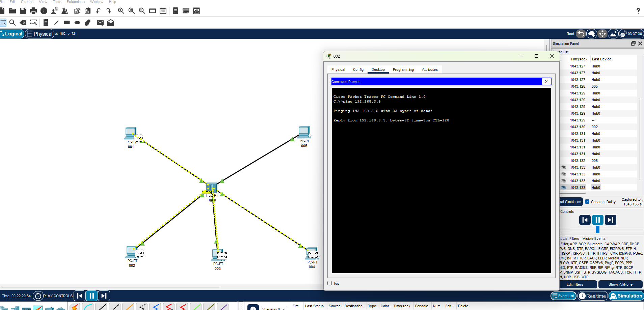The width and height of the screenshot is (644, 310).
Task: Toggle the eye icon for the last 1043.133 event
Action: click(x=563, y=188)
